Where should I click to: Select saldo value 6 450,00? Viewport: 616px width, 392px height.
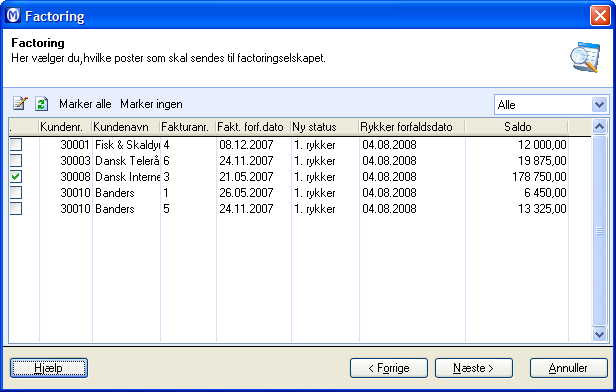coord(545,192)
